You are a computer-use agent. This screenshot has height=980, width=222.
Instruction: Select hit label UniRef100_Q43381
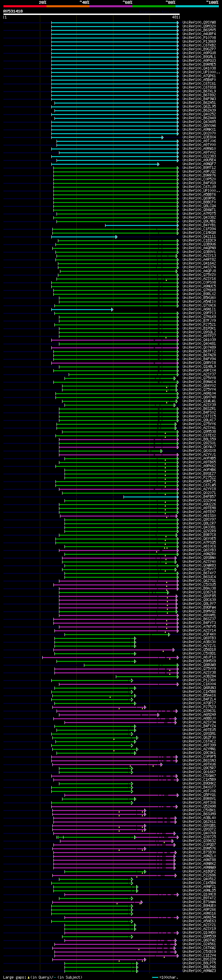point(199,528)
